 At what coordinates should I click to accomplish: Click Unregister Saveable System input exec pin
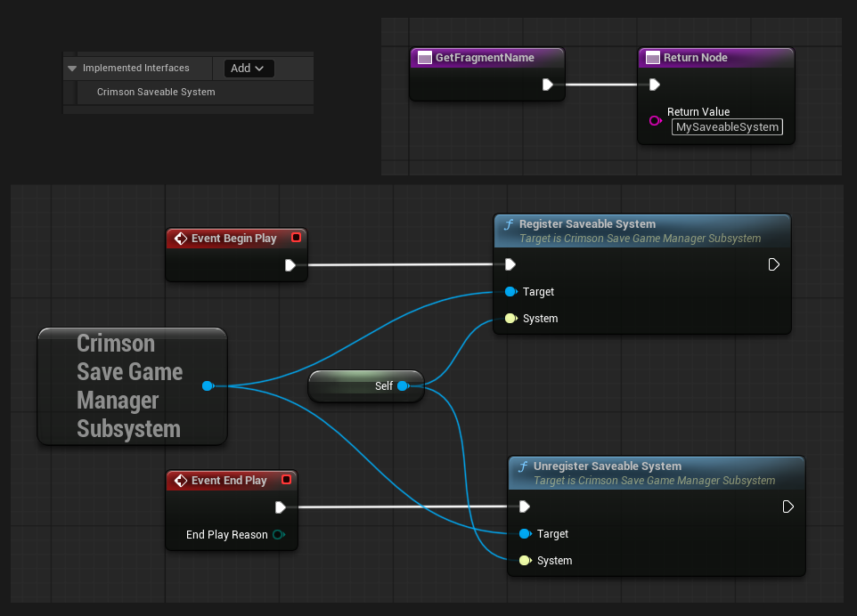point(524,507)
